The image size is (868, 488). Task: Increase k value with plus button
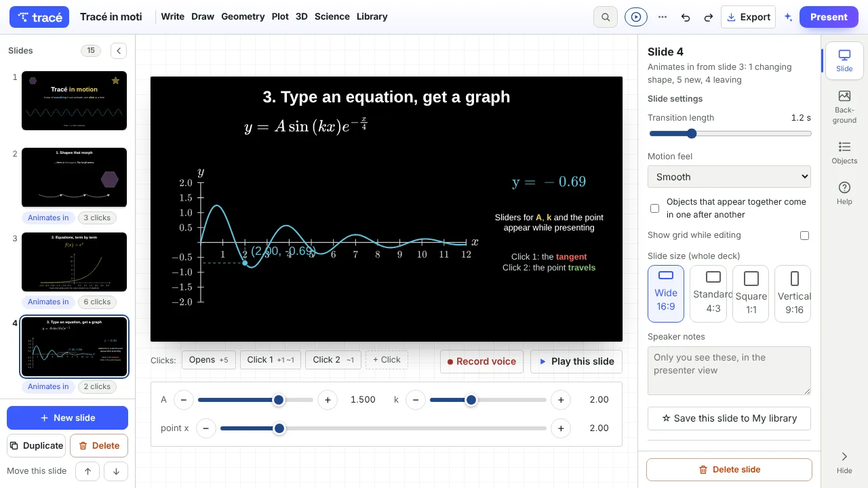tap(561, 400)
